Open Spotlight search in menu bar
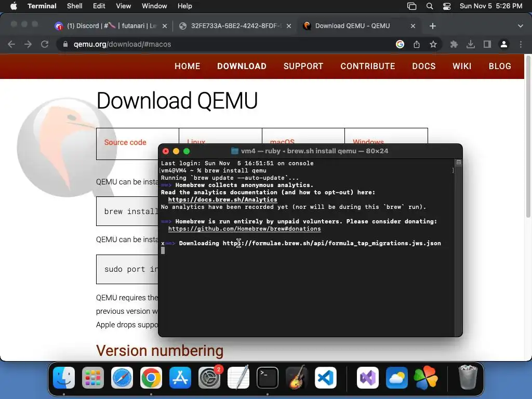 pos(430,6)
